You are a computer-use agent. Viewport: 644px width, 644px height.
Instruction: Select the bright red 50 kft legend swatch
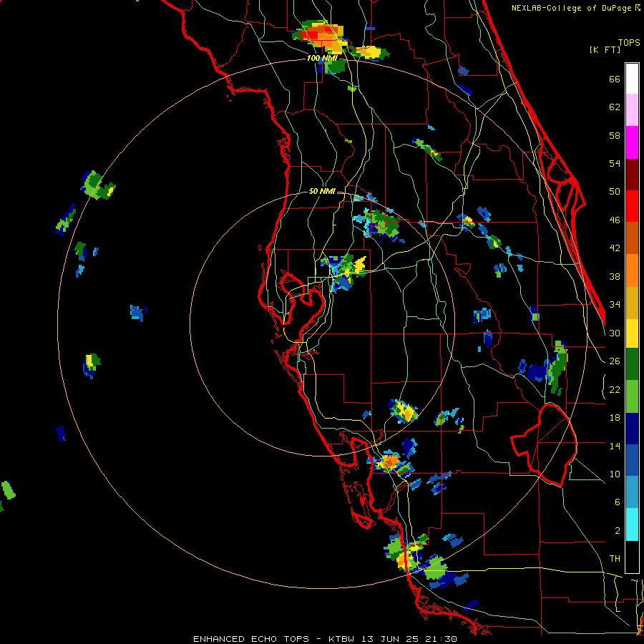(x=632, y=206)
